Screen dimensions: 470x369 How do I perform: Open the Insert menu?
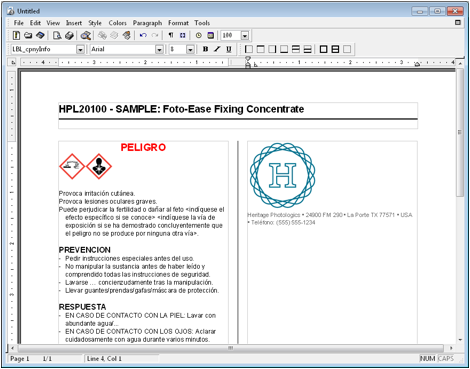click(x=74, y=23)
